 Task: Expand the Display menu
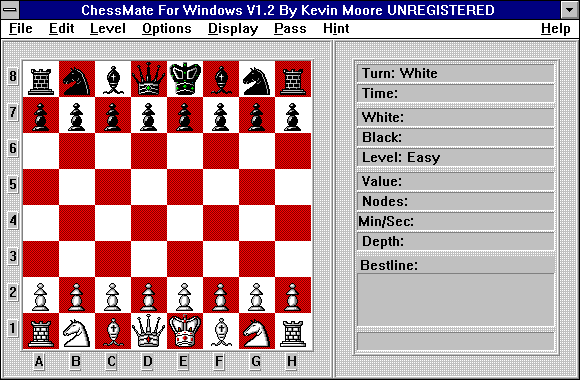point(233,28)
